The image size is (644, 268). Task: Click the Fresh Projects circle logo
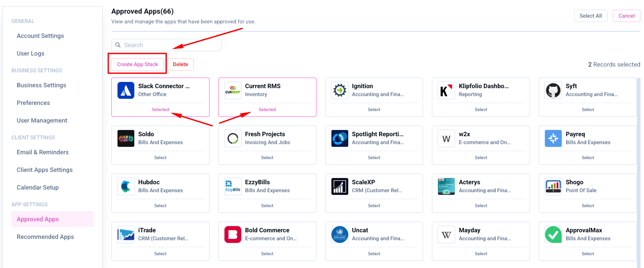233,138
